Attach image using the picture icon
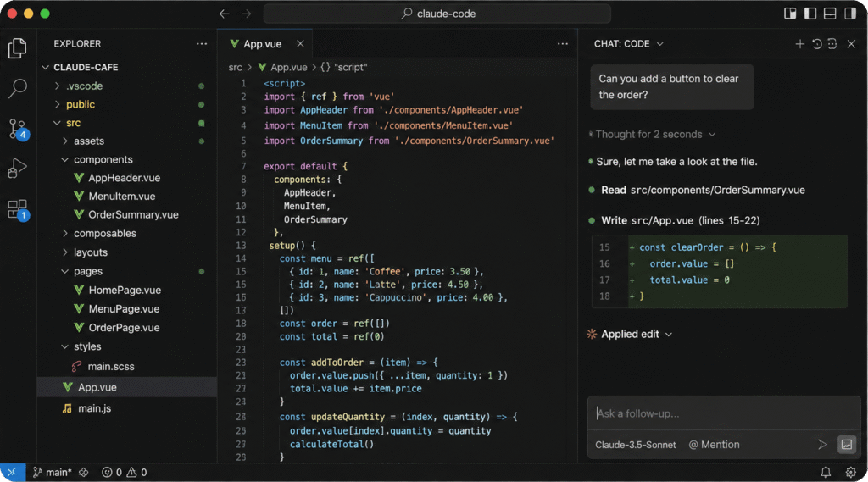Viewport: 868px width, 482px height. (847, 445)
